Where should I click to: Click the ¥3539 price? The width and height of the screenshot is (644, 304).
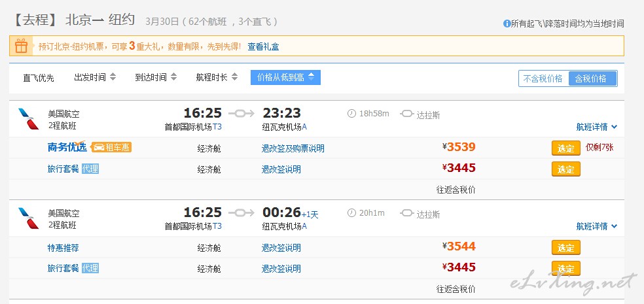[x=459, y=147]
